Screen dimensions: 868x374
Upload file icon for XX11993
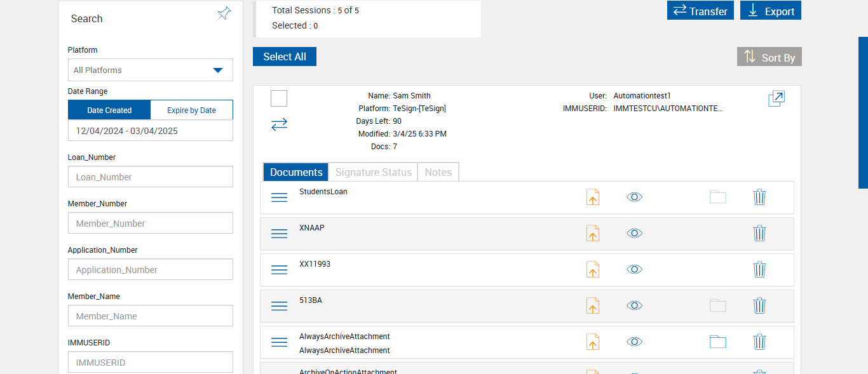(593, 269)
